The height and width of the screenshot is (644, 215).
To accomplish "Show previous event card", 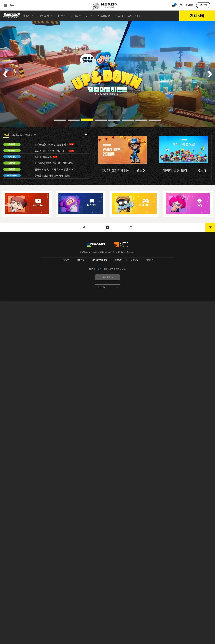I will (x=138, y=171).
